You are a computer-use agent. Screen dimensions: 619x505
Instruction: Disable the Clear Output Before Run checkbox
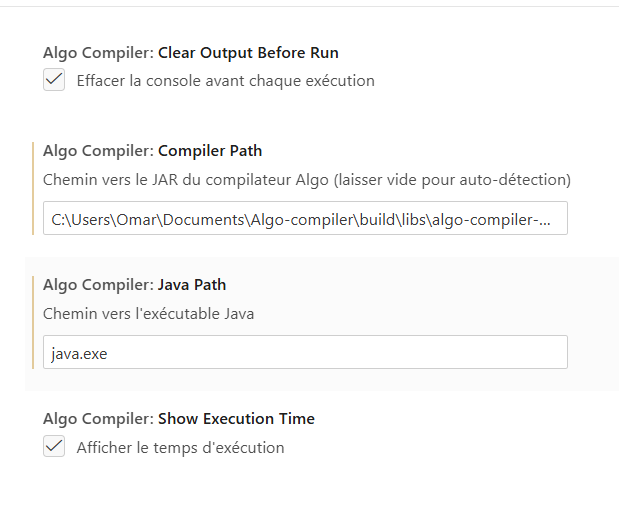click(x=54, y=80)
